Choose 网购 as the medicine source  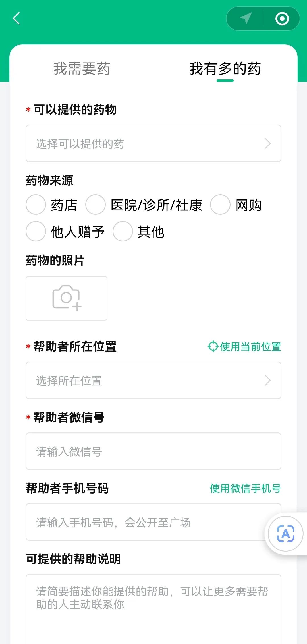[x=220, y=205]
